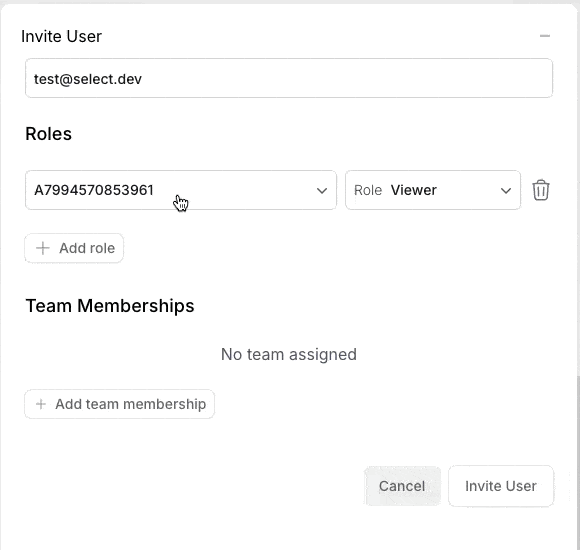Delete the Viewer role row with trash icon
Viewport: 580px width, 550px height.
pyautogui.click(x=541, y=190)
